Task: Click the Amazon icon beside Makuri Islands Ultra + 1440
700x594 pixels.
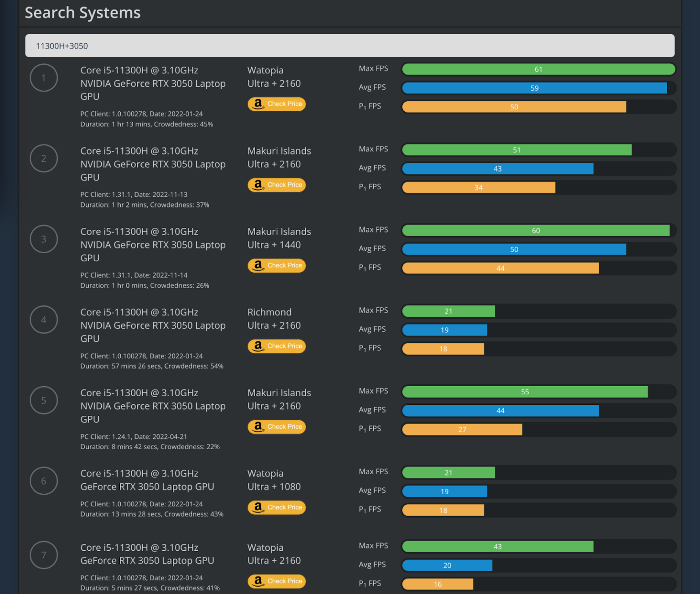Action: 258,265
